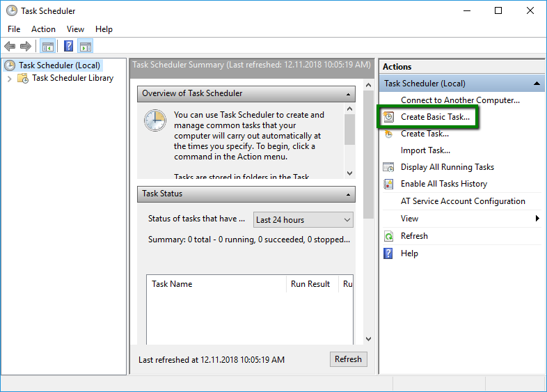Click Create Basic Task... action

point(435,117)
